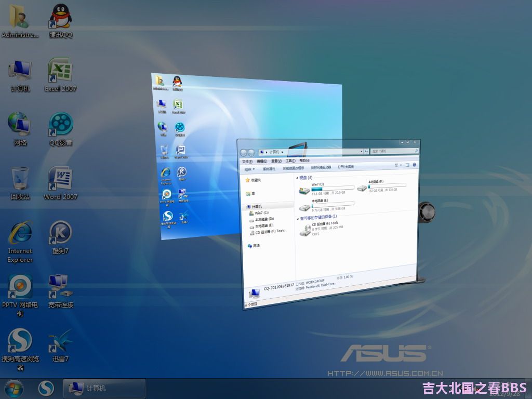532x399 pixels.
Task: Select 本地磁盘 (E:) in the navigation tree
Action: coord(262,225)
